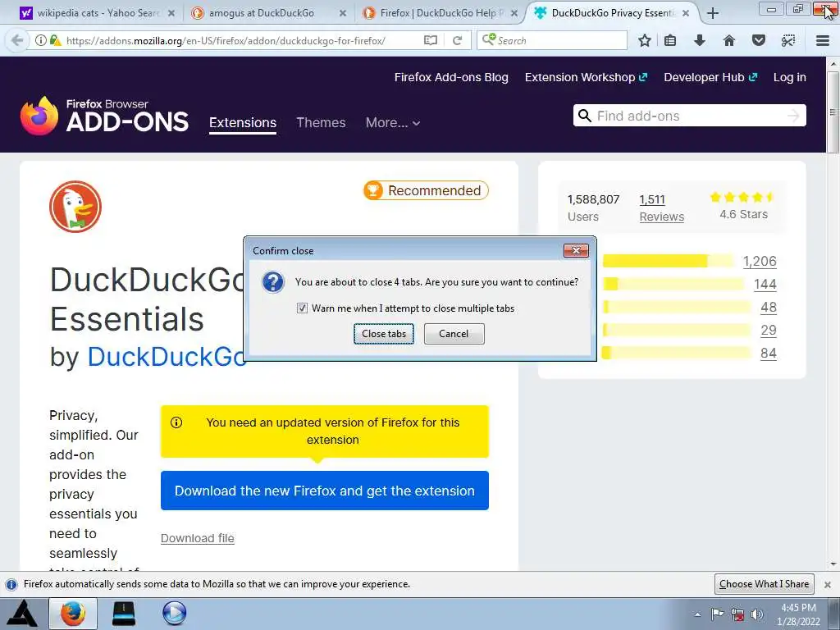Open one-star rating bar with 84 reviews
840x630 pixels.
(677, 353)
